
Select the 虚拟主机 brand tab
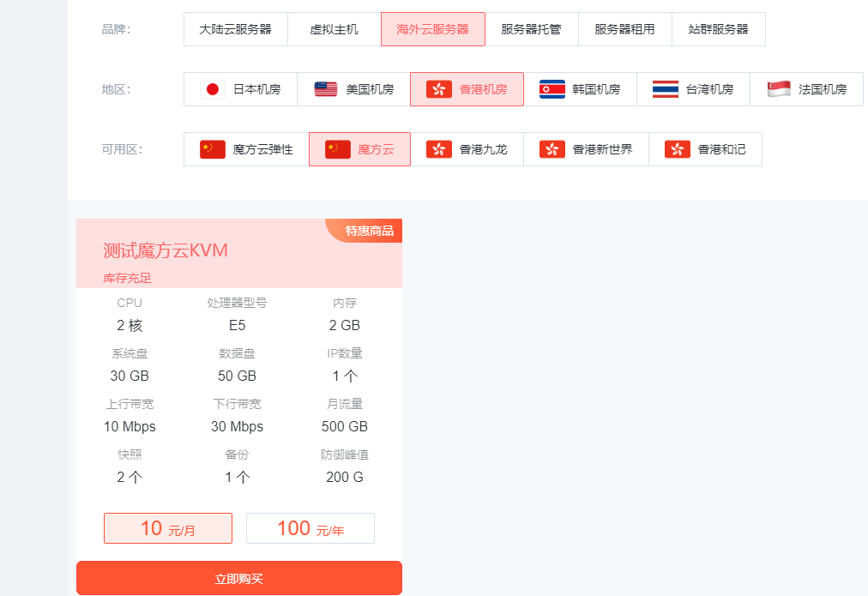tap(335, 29)
